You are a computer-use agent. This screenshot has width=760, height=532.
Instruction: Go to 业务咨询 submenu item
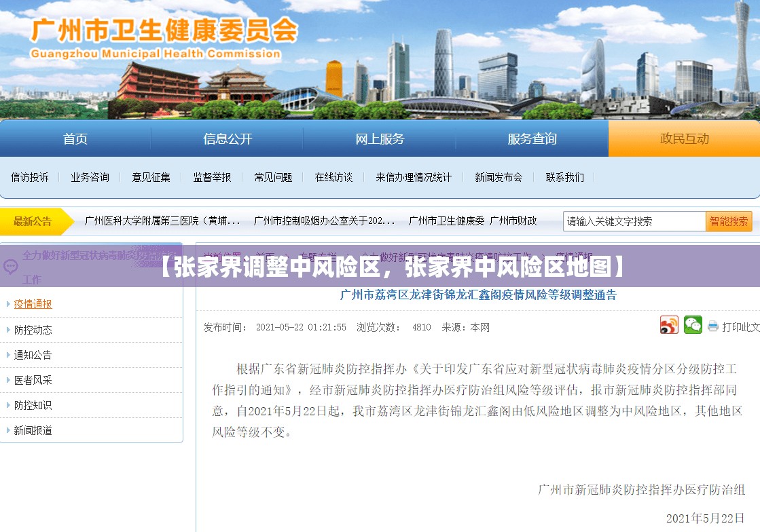[90, 177]
